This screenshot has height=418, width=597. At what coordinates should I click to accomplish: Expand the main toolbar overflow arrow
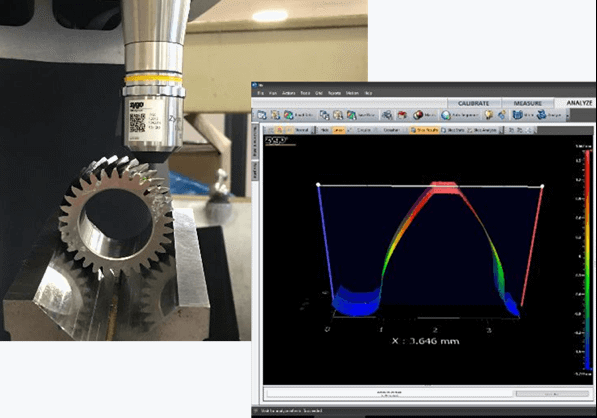click(x=568, y=115)
